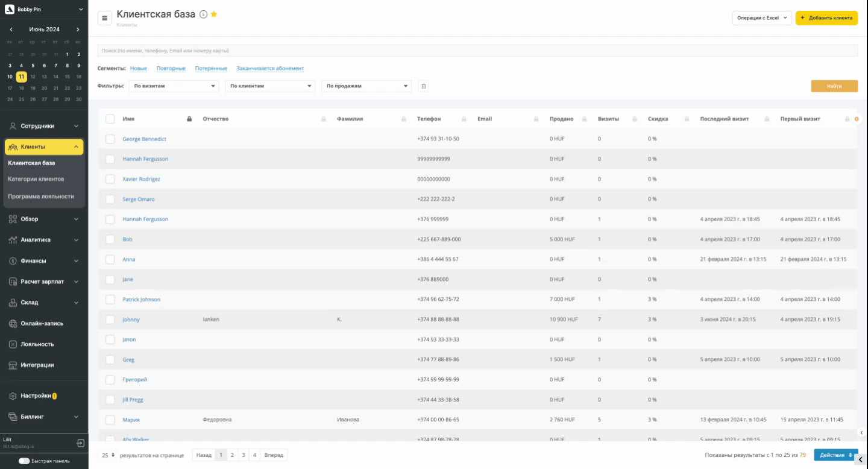The image size is (868, 469).
Task: Go to the previous month in the calendar
Action: [x=11, y=30]
